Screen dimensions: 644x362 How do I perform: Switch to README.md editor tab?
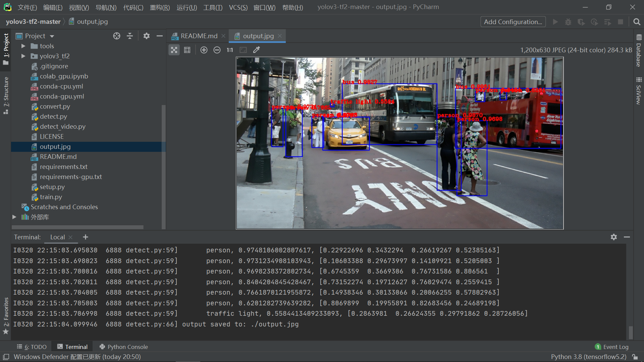(x=199, y=36)
